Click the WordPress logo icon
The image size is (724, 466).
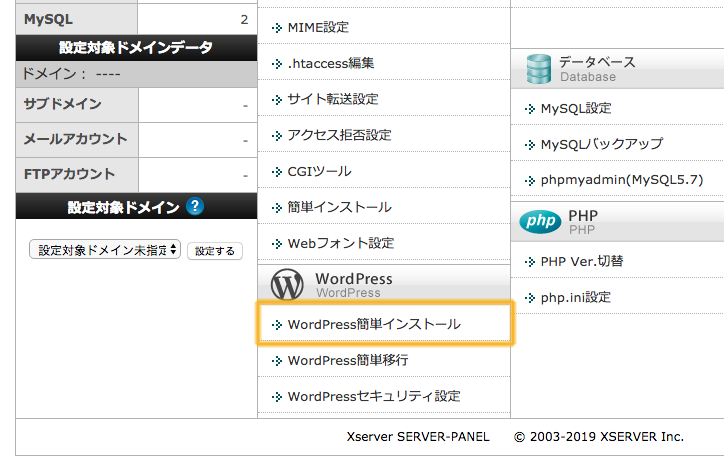(x=287, y=284)
